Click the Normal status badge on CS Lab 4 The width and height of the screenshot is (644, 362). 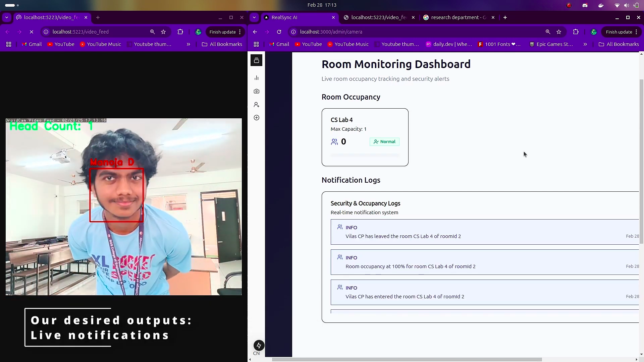[384, 141]
